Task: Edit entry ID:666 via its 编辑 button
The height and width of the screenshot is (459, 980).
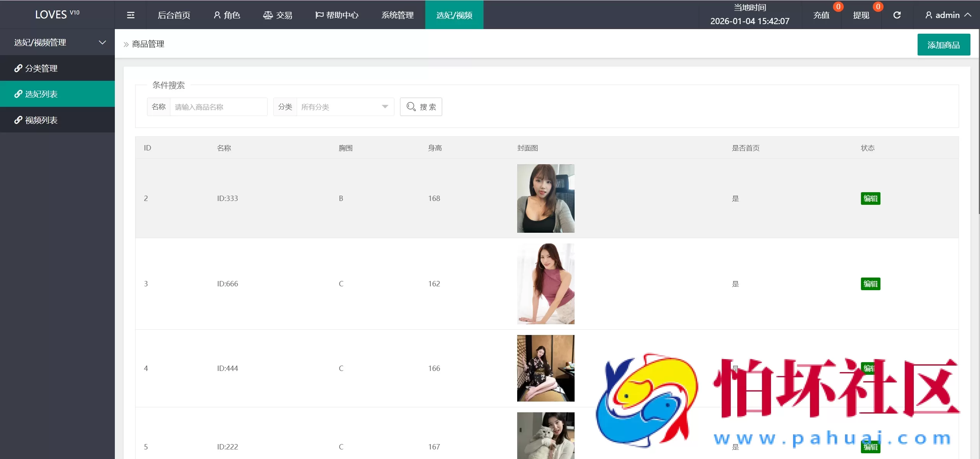Action: tap(870, 284)
